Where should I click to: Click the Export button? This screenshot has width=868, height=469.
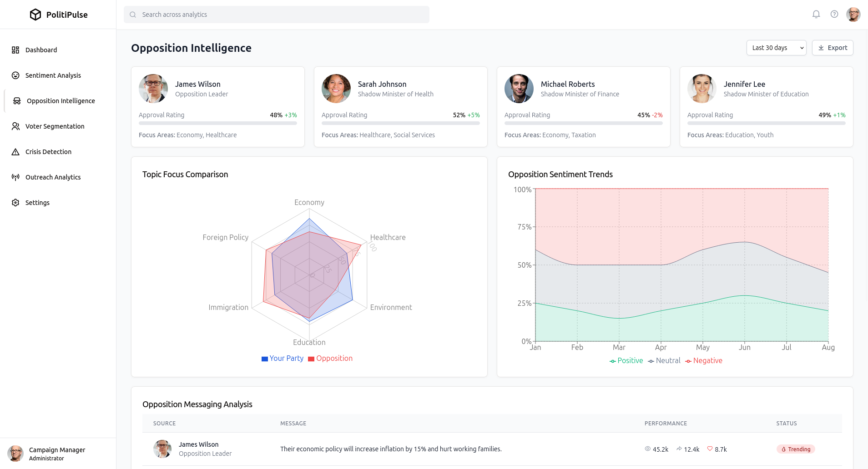(833, 48)
